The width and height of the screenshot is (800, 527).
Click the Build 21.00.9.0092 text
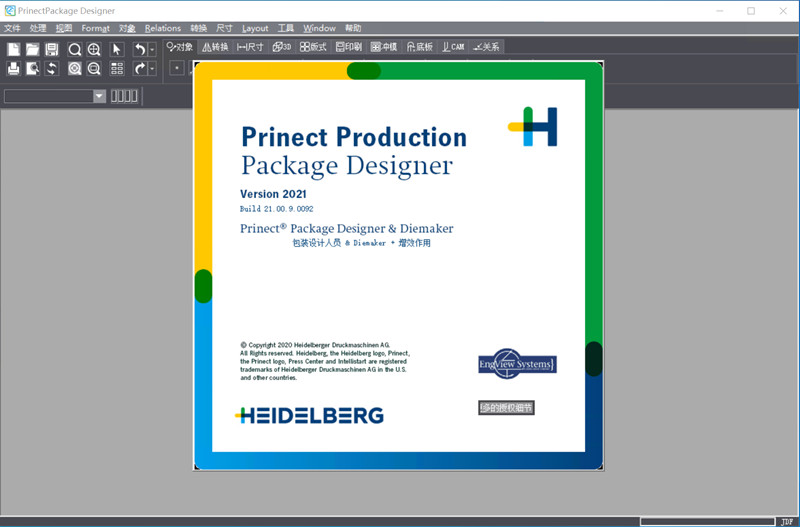coord(277,209)
